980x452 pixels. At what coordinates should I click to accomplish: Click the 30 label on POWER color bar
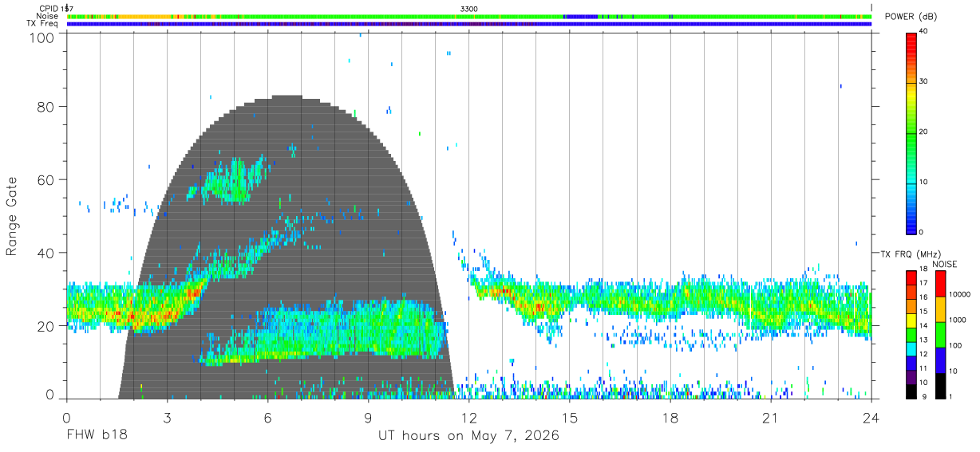pyautogui.click(x=924, y=82)
